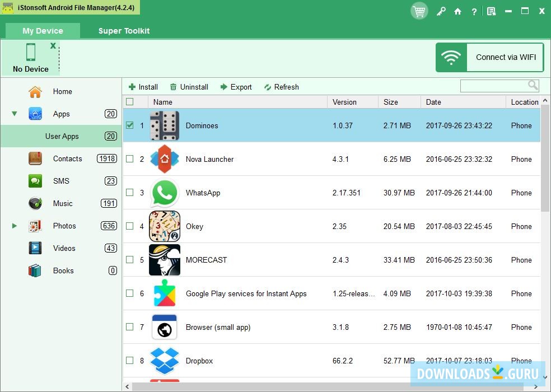Viewport: 551px width, 392px height.
Task: Check the WhatsApp checkbox
Action: tap(130, 192)
